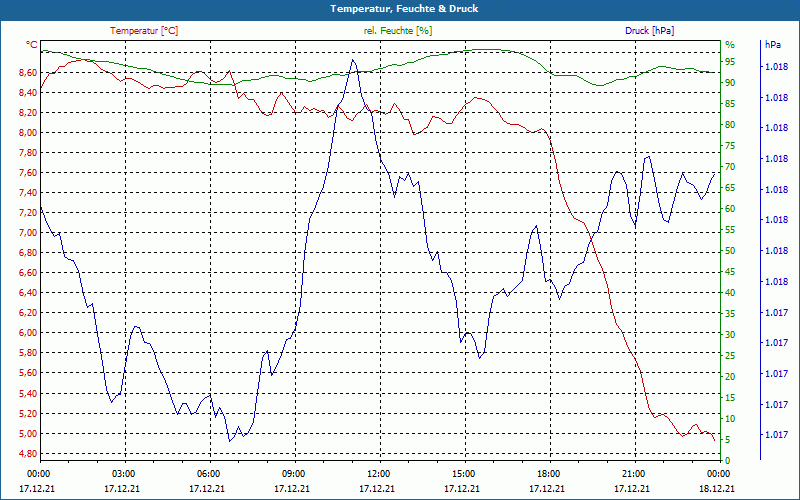Screen dimensions: 800x500
Task: Click temperature axis value "4,80"
Action: 28,454
